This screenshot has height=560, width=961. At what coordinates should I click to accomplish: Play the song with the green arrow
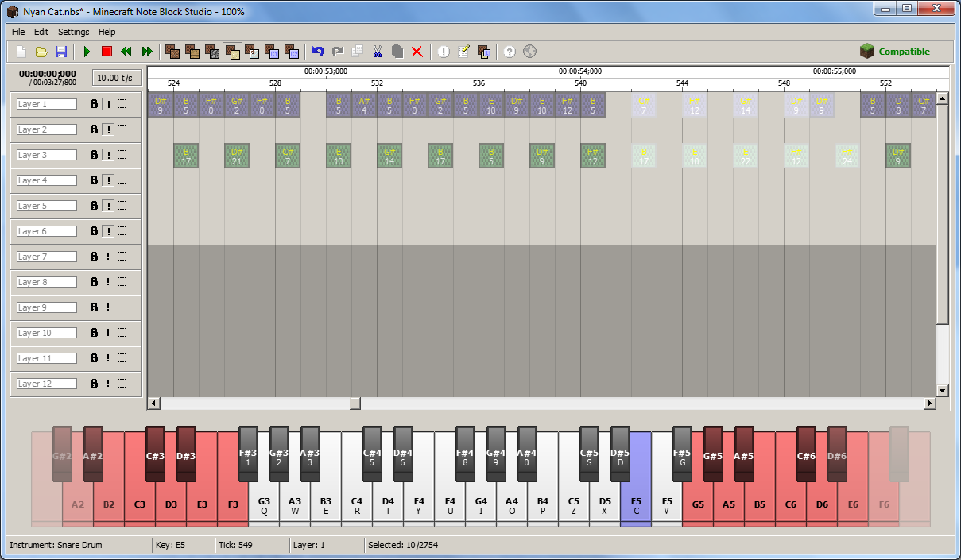point(87,52)
